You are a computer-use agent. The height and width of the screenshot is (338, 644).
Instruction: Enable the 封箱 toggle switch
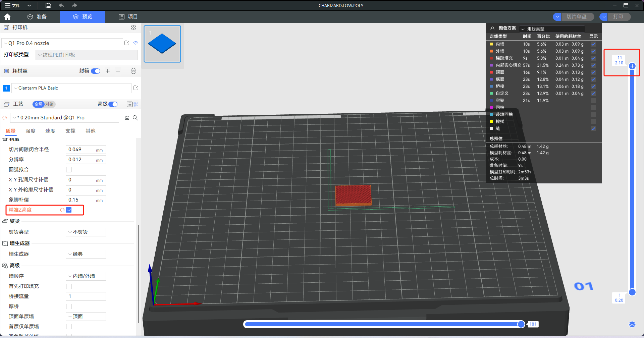point(96,71)
